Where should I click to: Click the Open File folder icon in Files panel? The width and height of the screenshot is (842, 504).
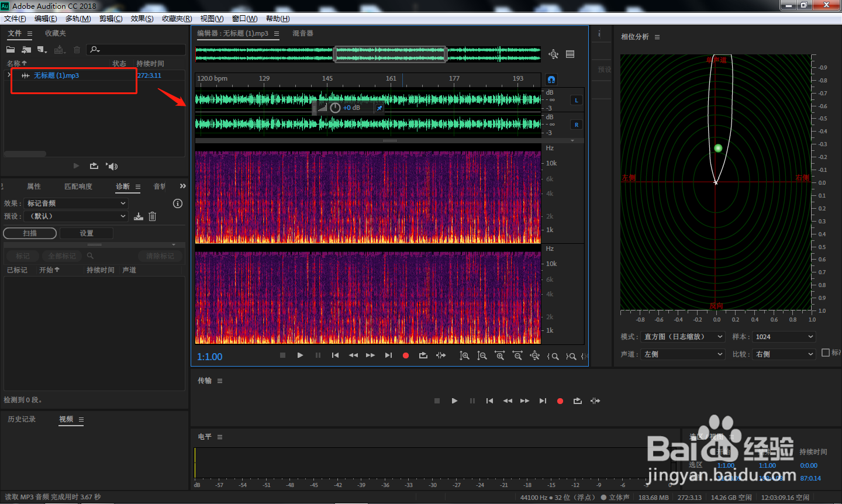(11, 50)
